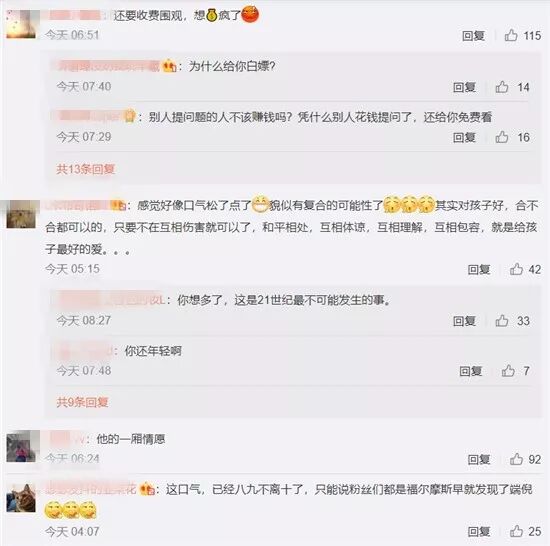Image resolution: width=550 pixels, height=546 pixels.
Task: Open the username of the 05:15 commenter
Action: tap(86, 205)
